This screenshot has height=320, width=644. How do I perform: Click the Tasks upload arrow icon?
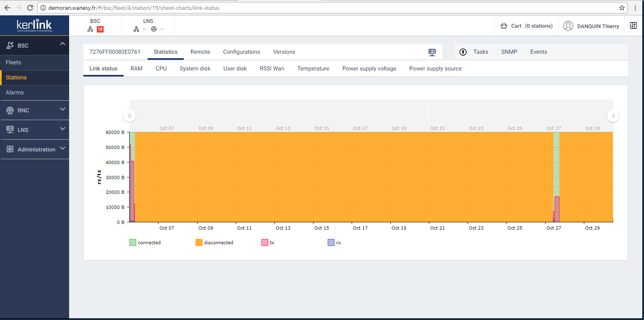(x=463, y=52)
